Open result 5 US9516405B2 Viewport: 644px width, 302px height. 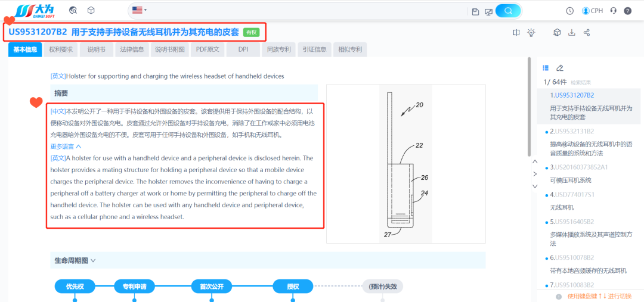[574, 222]
